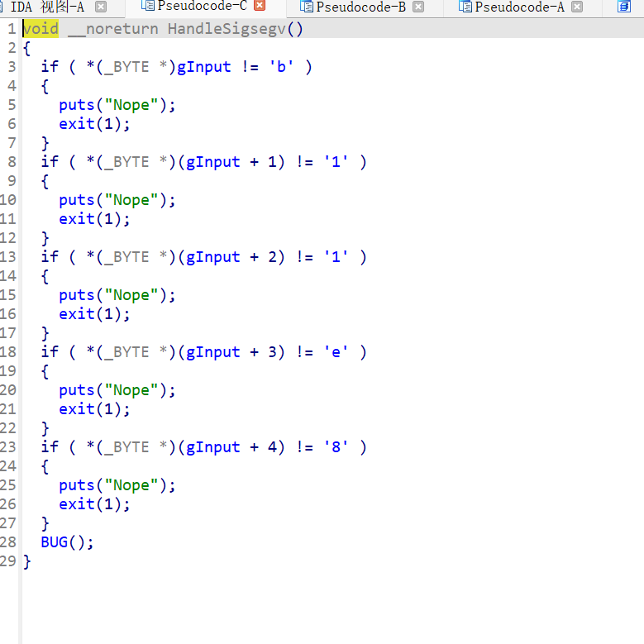Click the puts call on line 15
This screenshot has height=644, width=644.
pos(77,295)
